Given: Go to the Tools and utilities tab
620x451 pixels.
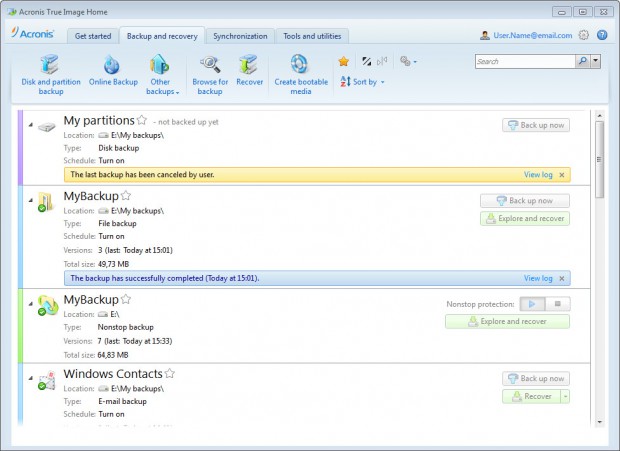Looking at the screenshot, I should [x=312, y=36].
